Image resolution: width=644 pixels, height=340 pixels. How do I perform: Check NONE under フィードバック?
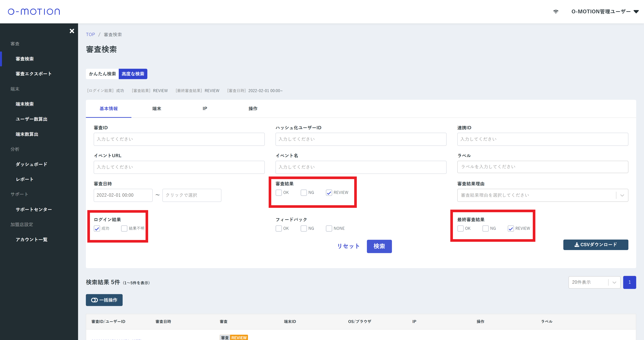pos(329,228)
